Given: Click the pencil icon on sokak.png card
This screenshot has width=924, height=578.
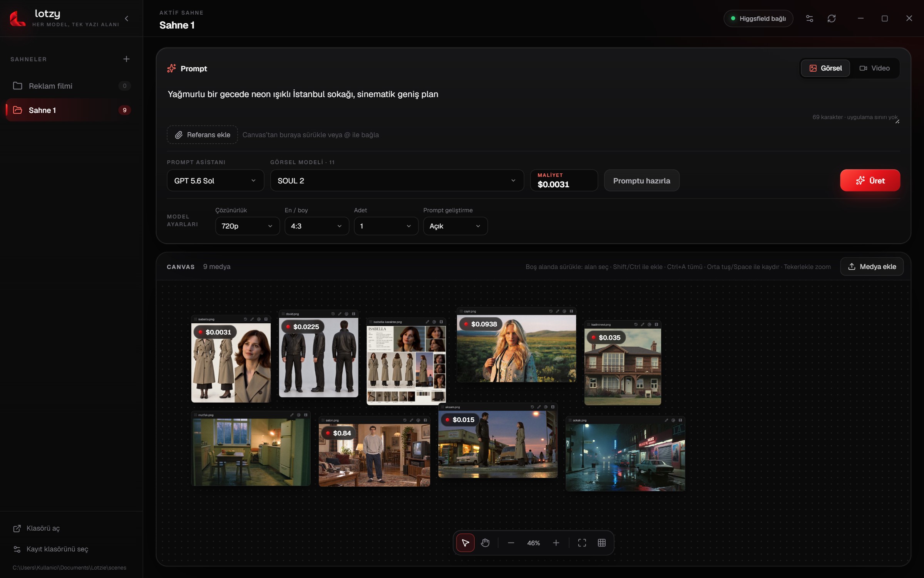Looking at the screenshot, I should tap(666, 420).
